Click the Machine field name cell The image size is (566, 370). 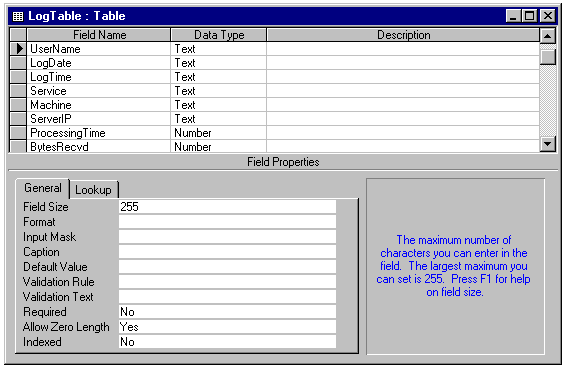(x=99, y=105)
